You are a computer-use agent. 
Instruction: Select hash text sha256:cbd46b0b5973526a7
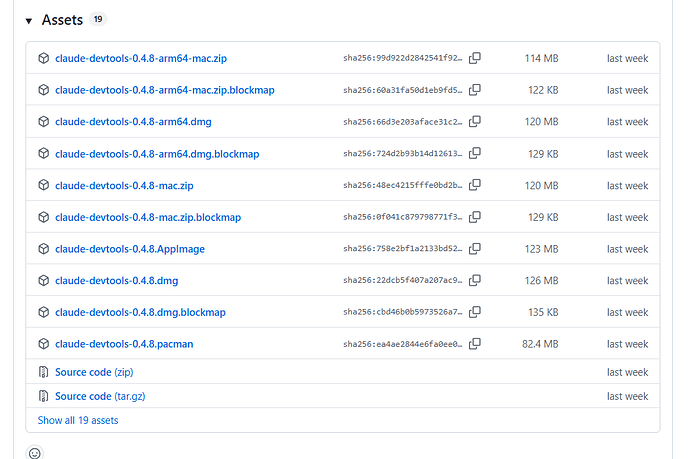click(x=403, y=312)
